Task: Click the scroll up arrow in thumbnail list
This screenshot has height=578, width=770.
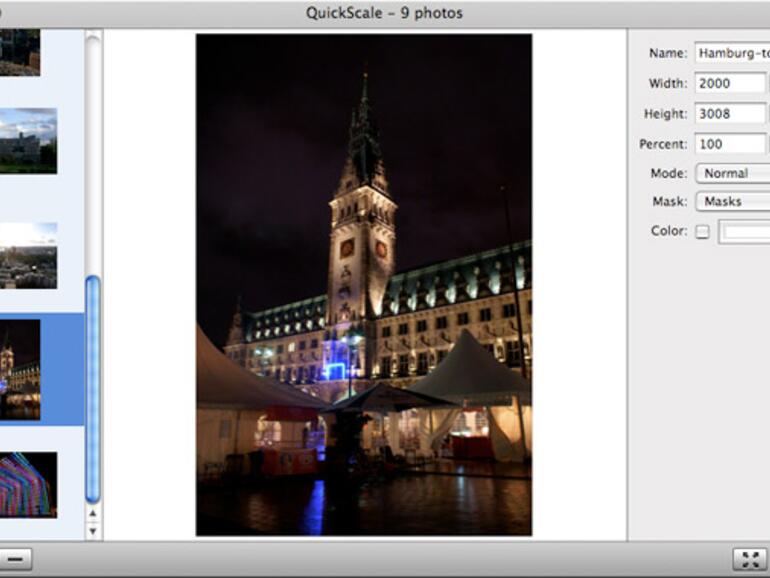Action: click(x=93, y=514)
